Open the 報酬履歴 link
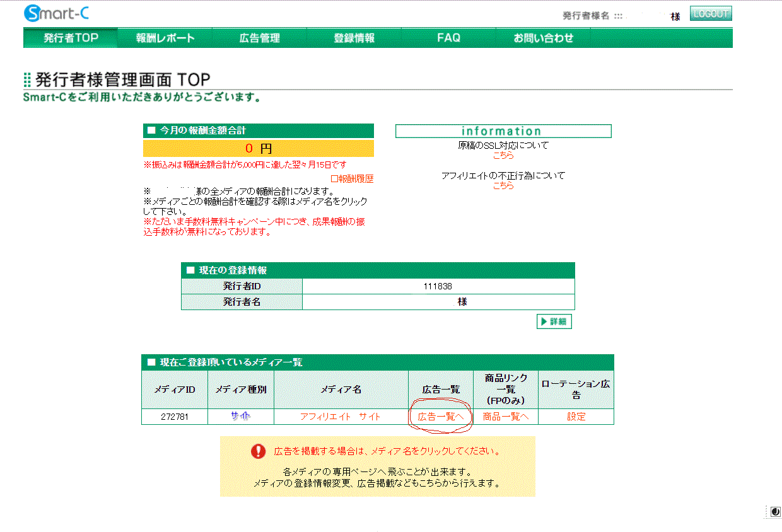782x532 pixels. (353, 179)
